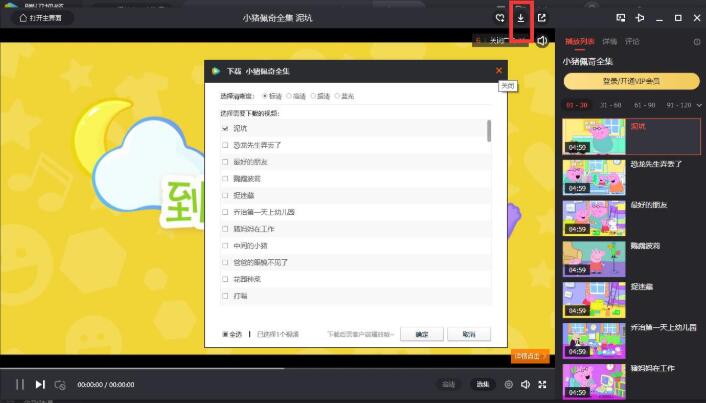Share video using the export arrow icon
Image resolution: width=706 pixels, height=403 pixels.
click(x=542, y=18)
